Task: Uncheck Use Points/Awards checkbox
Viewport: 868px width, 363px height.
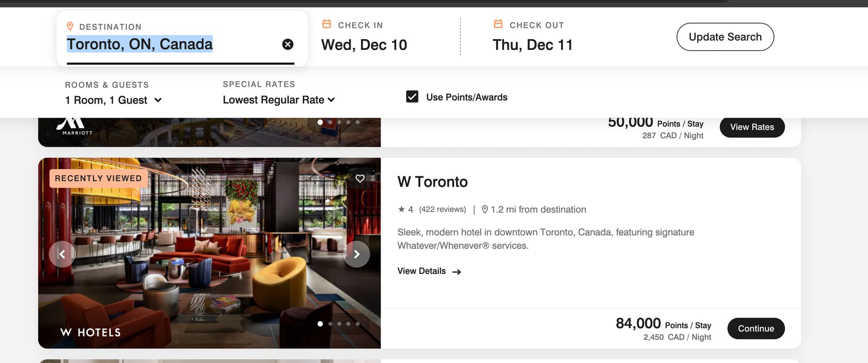Action: [412, 97]
